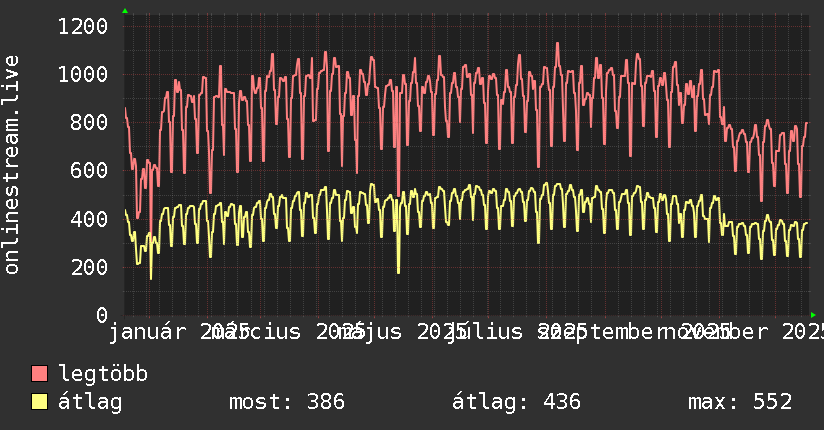The image size is (824, 430).
Task: Click the y-axis label 400
Action: tap(89, 219)
